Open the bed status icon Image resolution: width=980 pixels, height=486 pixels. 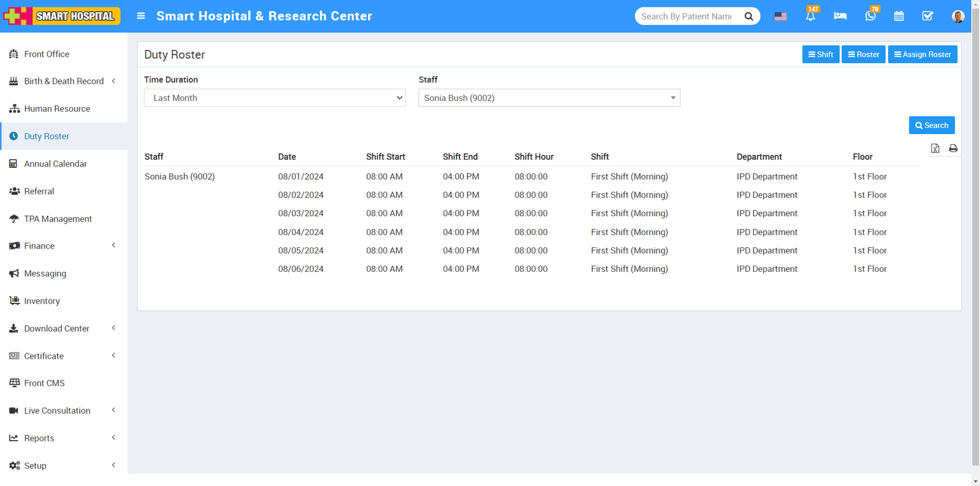click(x=840, y=17)
